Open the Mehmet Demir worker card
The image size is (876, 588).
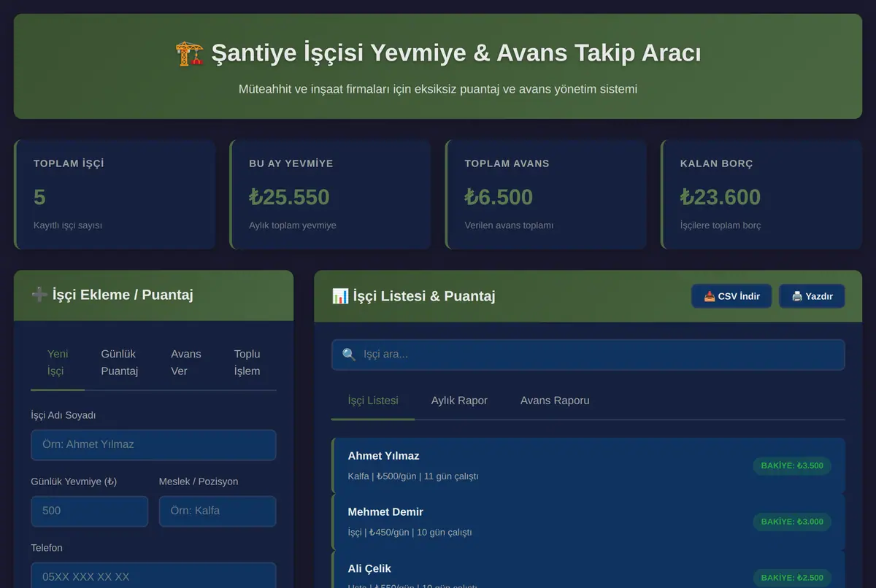click(x=588, y=522)
